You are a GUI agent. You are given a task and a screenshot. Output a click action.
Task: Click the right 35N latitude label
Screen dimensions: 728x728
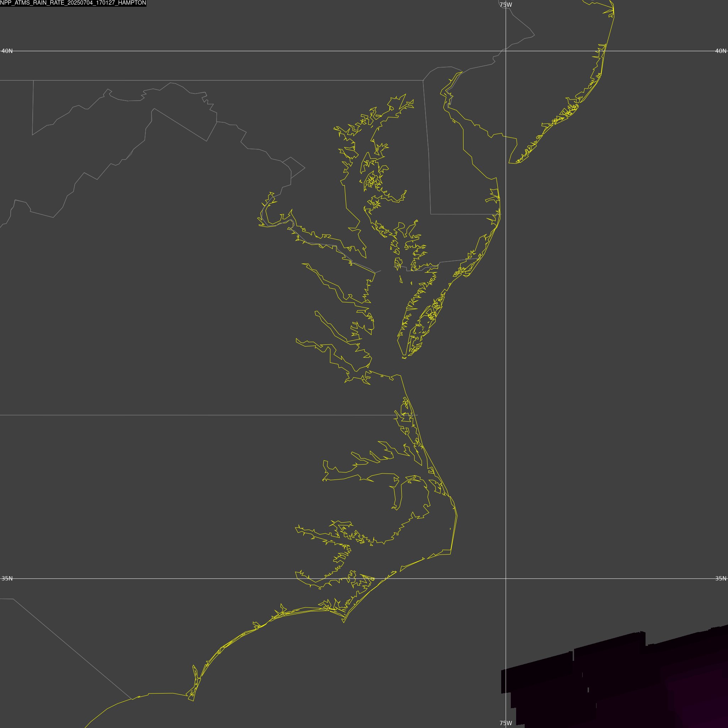(x=721, y=578)
